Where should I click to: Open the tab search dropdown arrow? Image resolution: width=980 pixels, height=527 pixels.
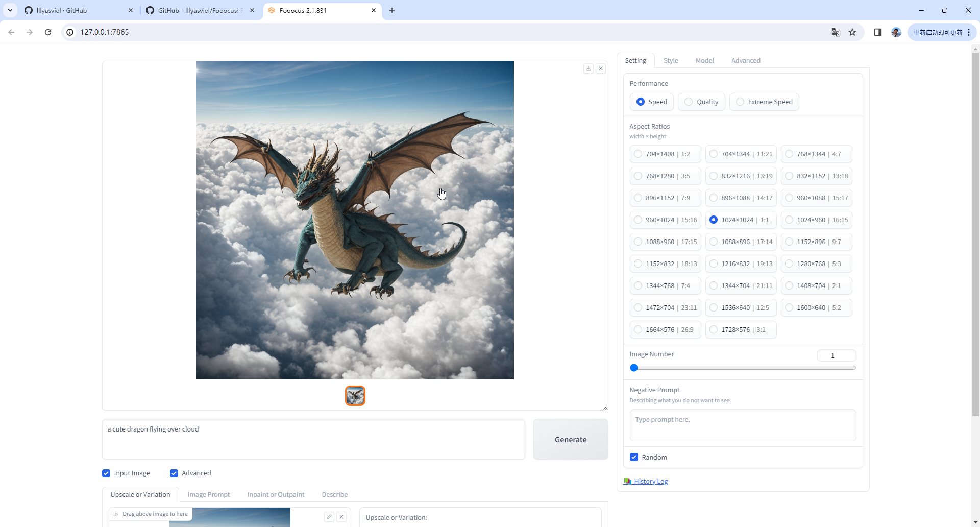tap(10, 10)
